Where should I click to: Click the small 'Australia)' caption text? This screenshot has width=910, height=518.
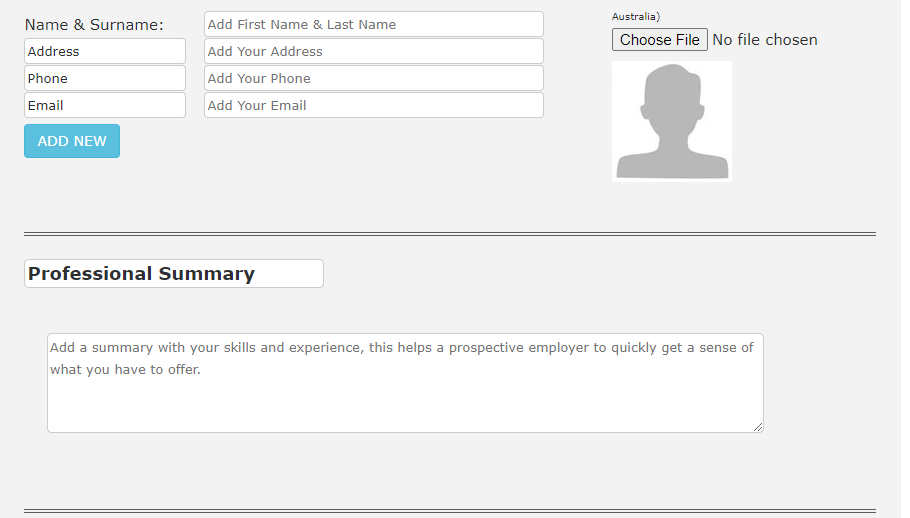[x=636, y=16]
